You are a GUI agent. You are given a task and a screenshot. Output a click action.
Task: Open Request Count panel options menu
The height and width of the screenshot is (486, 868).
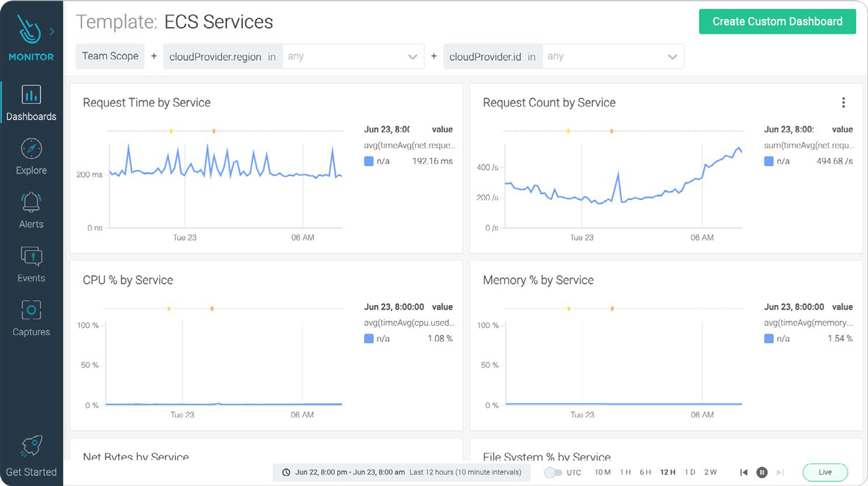[x=844, y=103]
